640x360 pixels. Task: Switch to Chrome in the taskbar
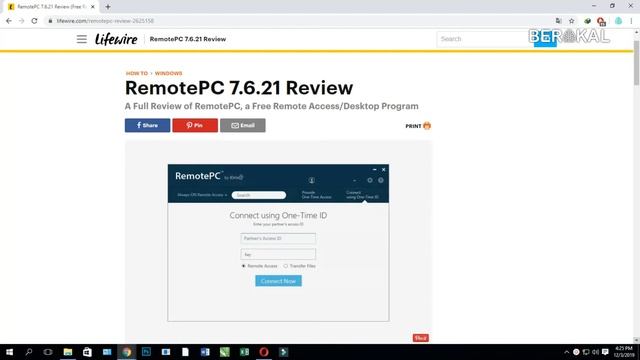(x=127, y=352)
